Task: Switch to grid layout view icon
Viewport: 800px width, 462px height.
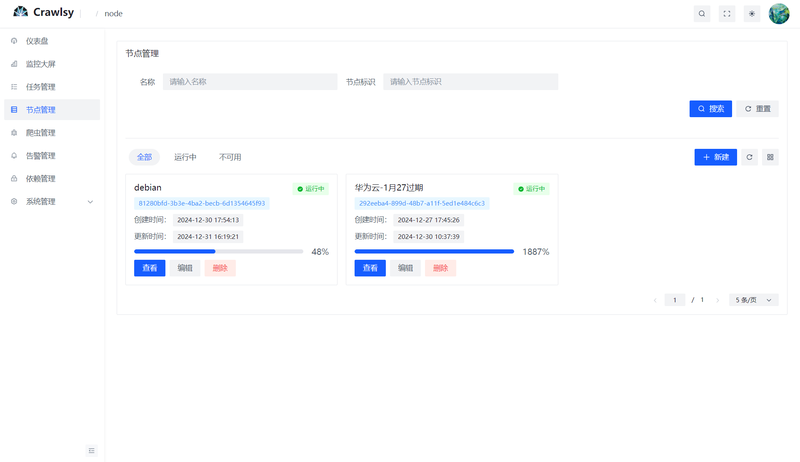Action: [x=770, y=157]
